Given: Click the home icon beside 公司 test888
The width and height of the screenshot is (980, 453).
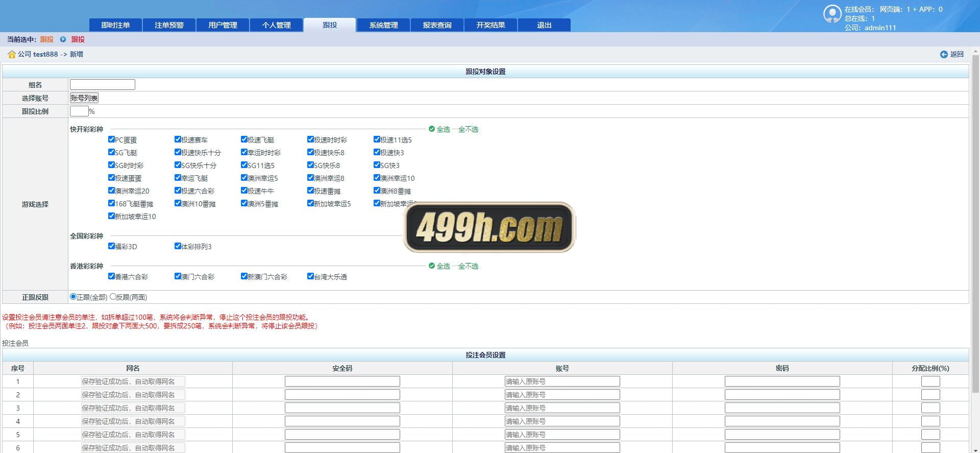Looking at the screenshot, I should (12, 54).
